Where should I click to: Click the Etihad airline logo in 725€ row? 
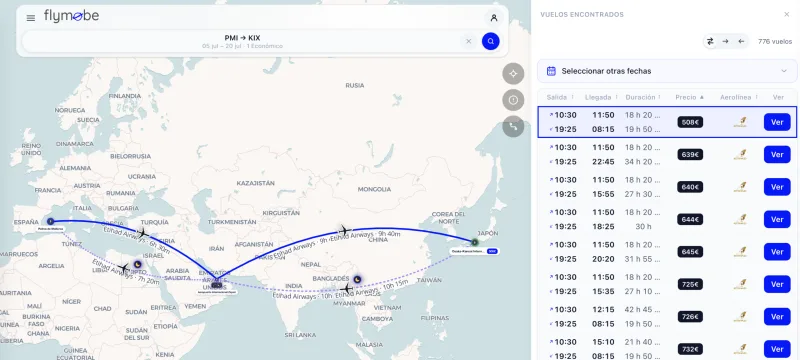(x=740, y=284)
